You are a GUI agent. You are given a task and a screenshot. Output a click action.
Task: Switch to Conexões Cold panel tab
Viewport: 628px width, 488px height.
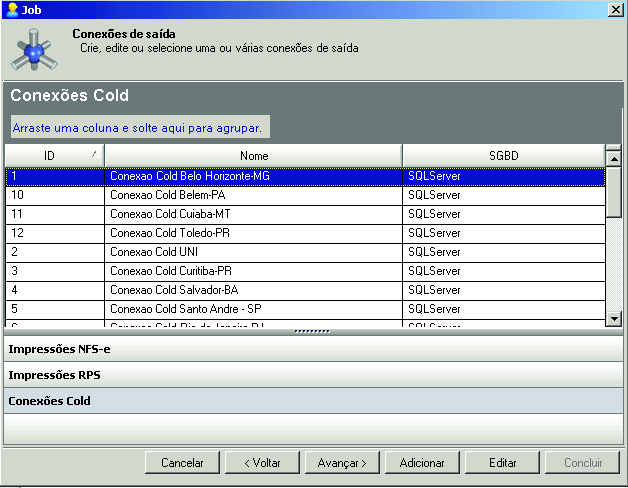312,401
